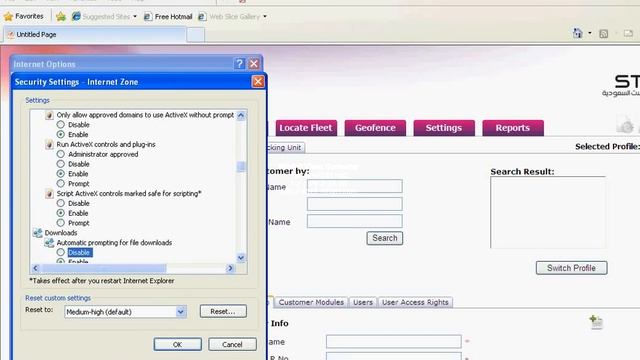Click the Feeds RSS icon
640x360 pixels.
pyautogui.click(x=604, y=34)
